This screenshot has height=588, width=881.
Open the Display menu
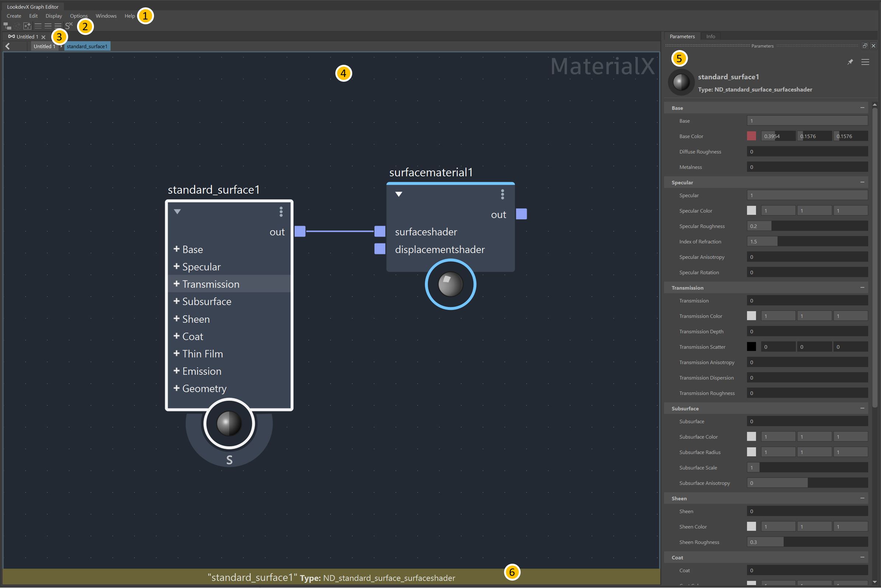coord(54,16)
